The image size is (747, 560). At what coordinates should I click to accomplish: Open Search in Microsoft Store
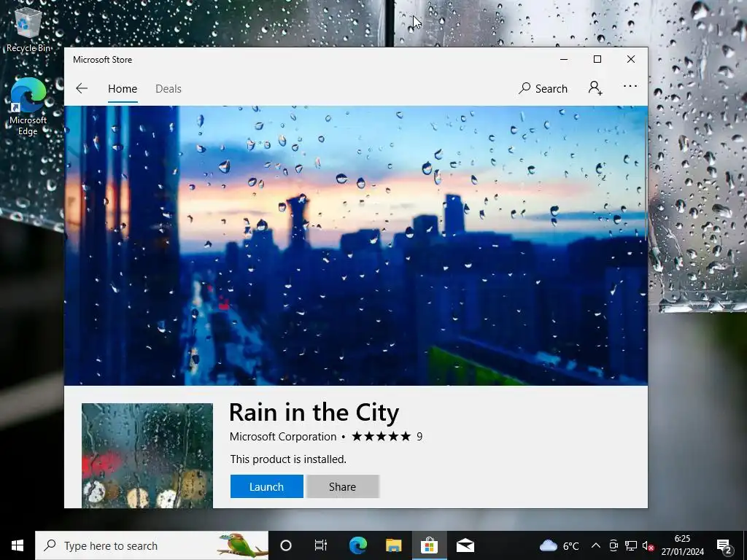(x=543, y=88)
